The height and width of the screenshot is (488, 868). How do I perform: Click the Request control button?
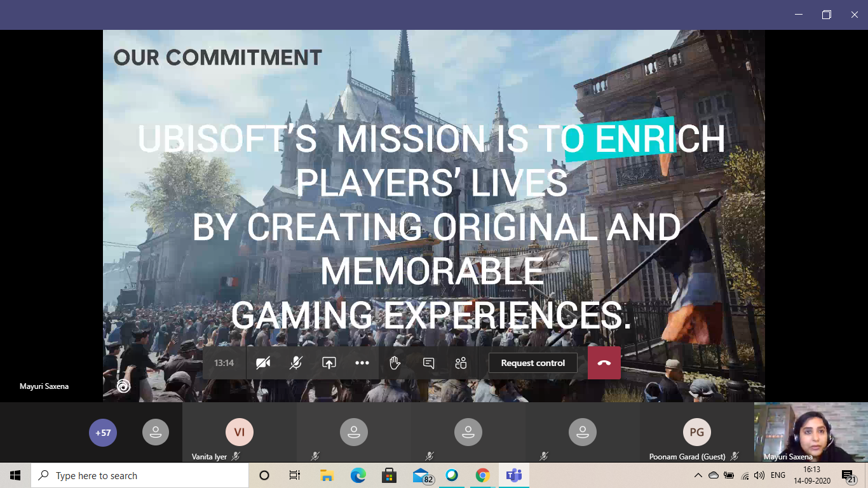tap(532, 362)
